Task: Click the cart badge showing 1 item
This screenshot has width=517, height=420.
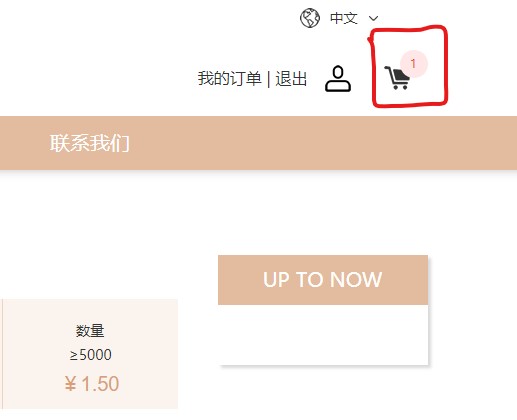Action: coord(414,63)
